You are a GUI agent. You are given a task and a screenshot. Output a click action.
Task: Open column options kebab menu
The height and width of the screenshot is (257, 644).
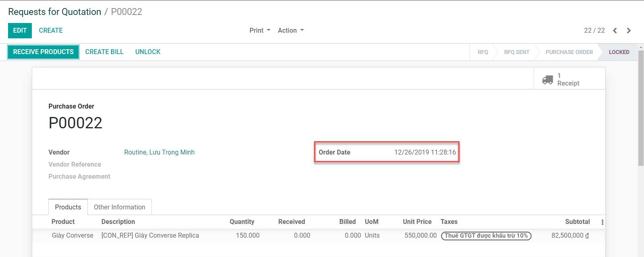coord(602,222)
